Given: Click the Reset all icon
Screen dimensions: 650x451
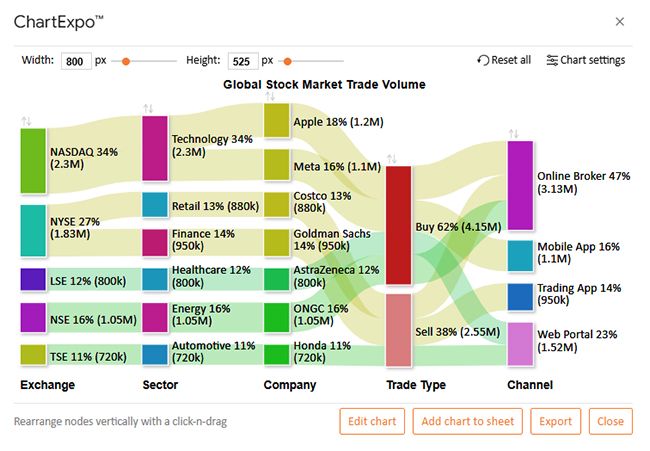Looking at the screenshot, I should click(484, 60).
